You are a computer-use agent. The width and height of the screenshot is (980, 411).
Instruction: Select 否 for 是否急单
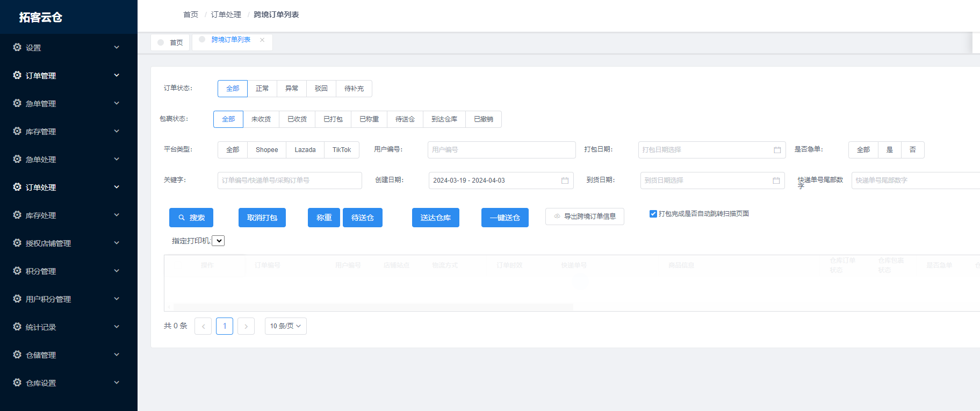913,150
